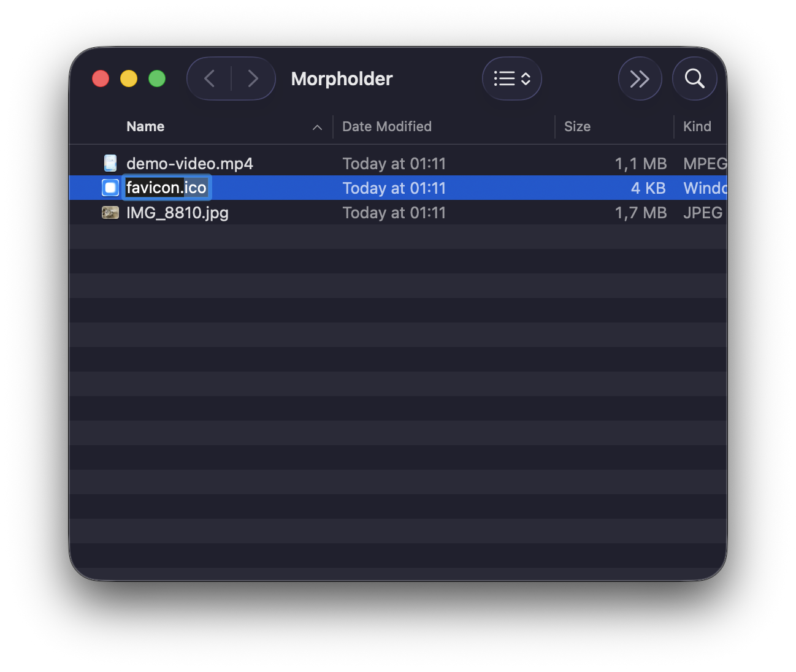Click the green full-screen traffic light

(x=157, y=78)
